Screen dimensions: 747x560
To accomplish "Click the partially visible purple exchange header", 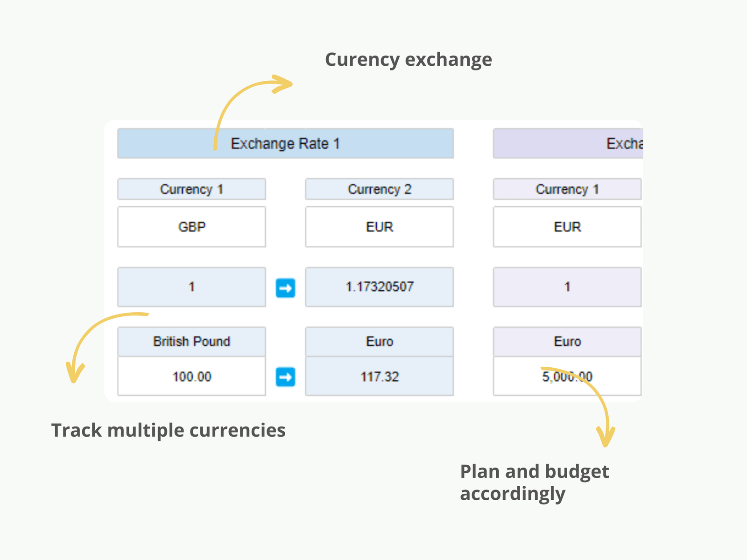I will click(x=568, y=143).
